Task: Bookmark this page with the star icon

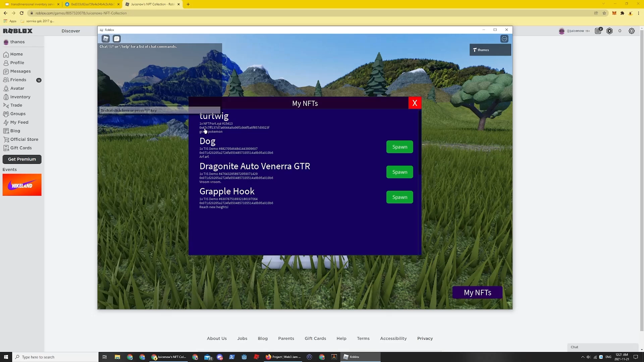Action: (604, 13)
